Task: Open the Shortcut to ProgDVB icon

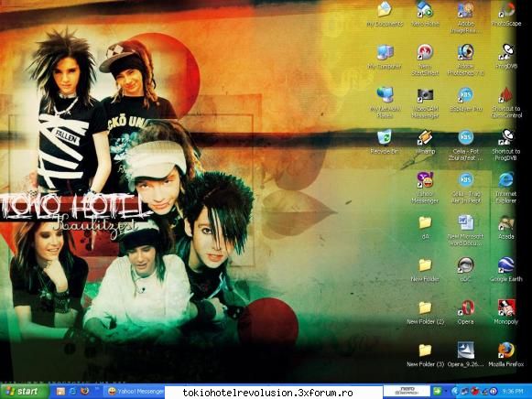Action: coord(505,145)
